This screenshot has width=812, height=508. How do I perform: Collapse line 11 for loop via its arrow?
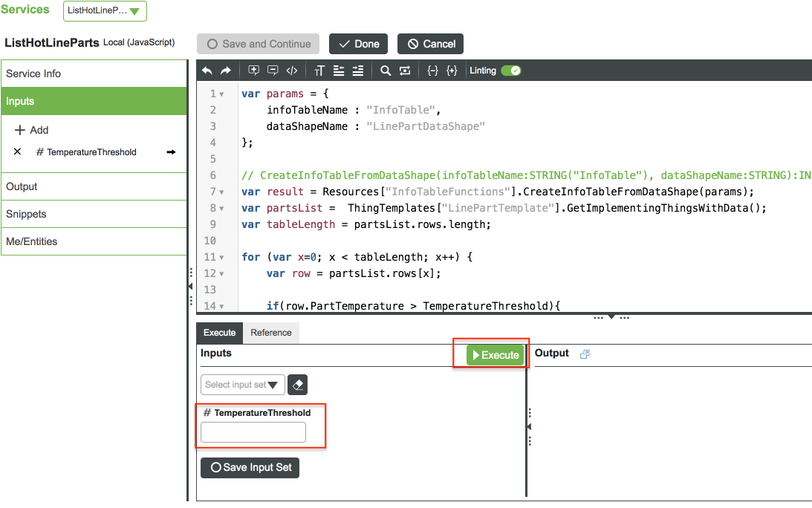click(220, 255)
